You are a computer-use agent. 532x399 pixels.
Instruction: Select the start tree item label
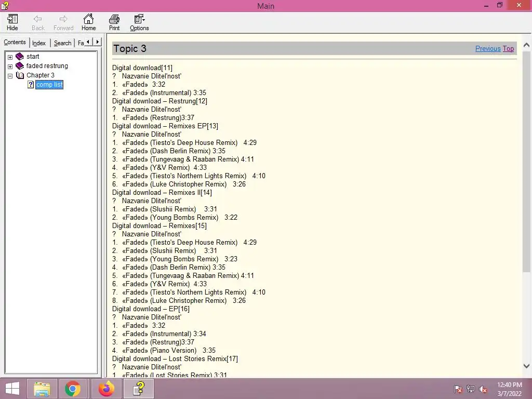33,56
